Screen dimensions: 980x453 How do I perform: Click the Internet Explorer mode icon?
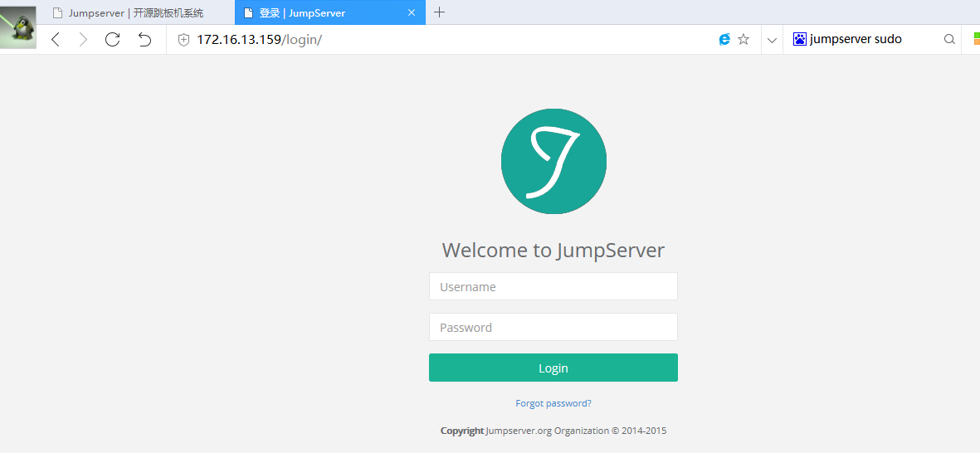(724, 39)
